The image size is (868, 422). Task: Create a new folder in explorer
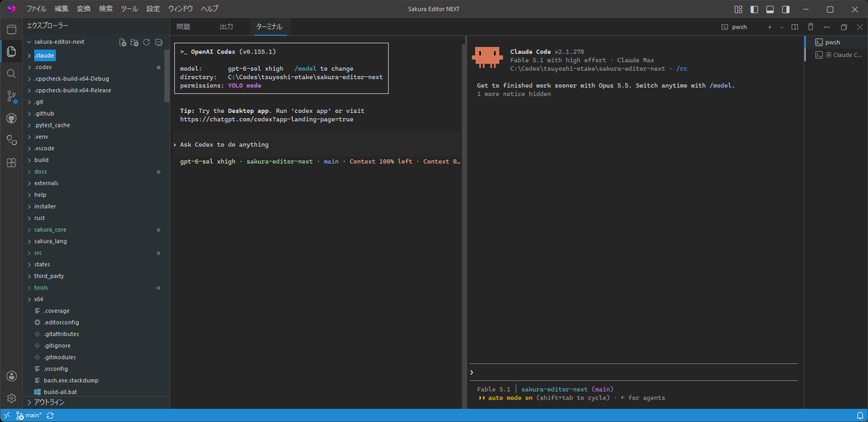click(135, 42)
